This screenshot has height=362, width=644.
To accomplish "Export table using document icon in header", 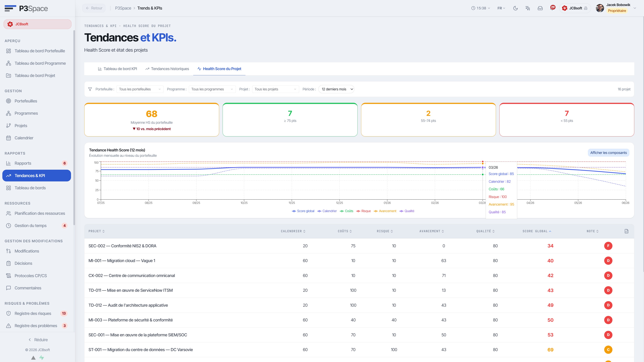I will pyautogui.click(x=626, y=231).
